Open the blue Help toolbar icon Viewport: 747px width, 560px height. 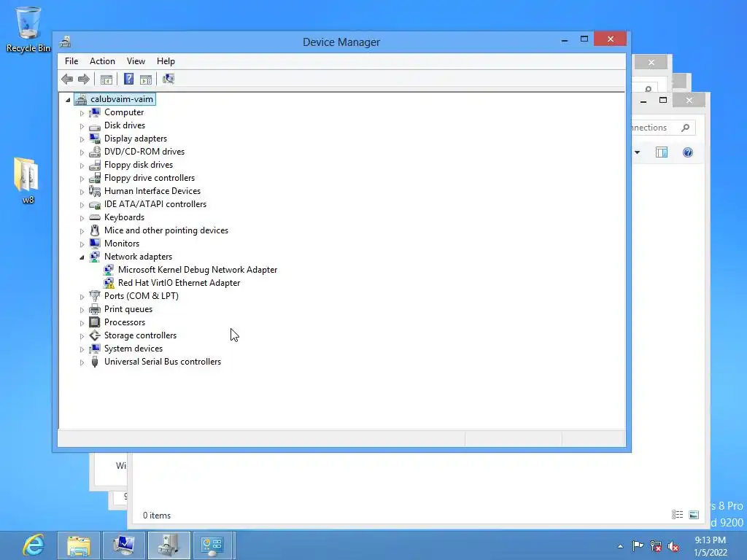pos(128,79)
